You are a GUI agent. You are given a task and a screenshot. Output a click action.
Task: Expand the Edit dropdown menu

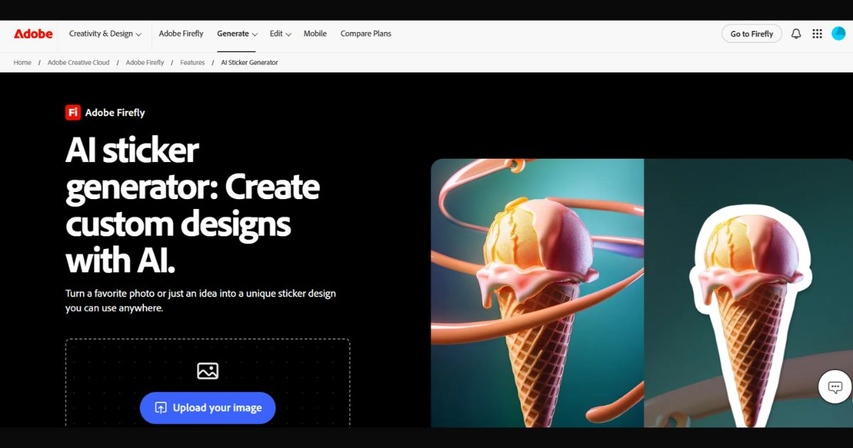click(280, 34)
